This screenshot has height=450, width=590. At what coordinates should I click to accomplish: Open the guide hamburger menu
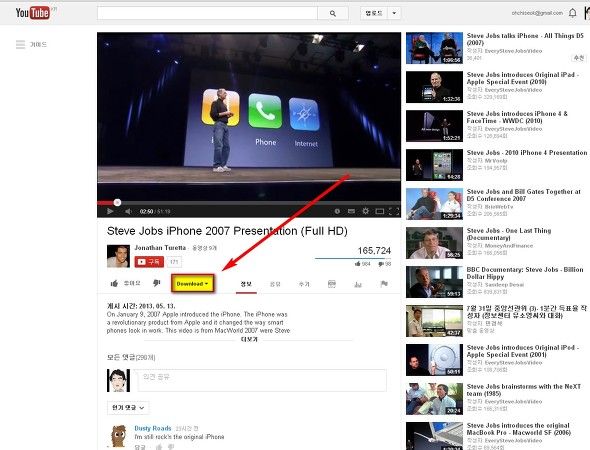pos(20,44)
